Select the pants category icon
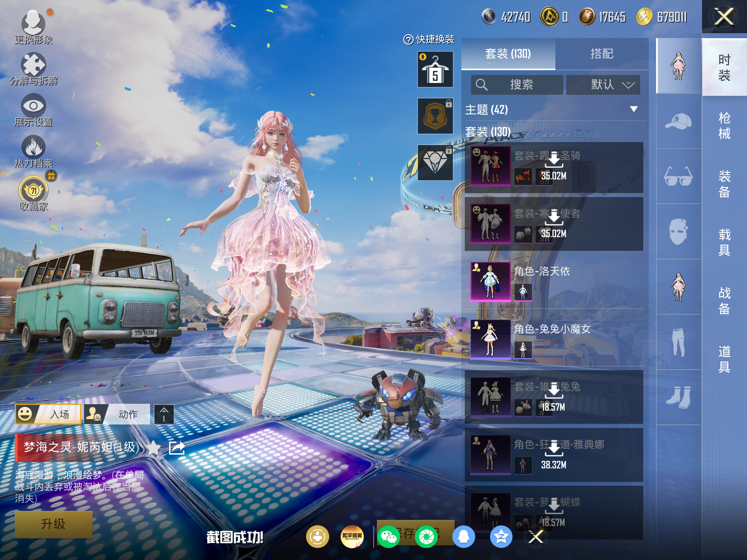 click(678, 342)
